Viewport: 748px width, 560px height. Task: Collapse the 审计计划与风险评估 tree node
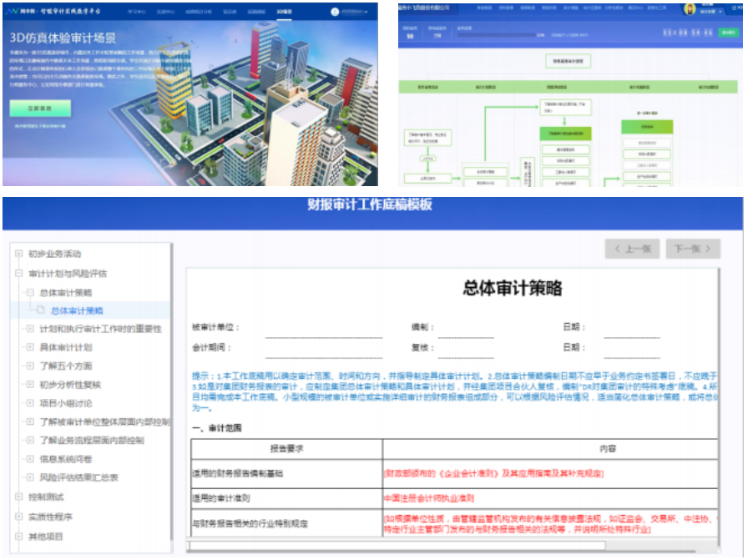point(18,273)
